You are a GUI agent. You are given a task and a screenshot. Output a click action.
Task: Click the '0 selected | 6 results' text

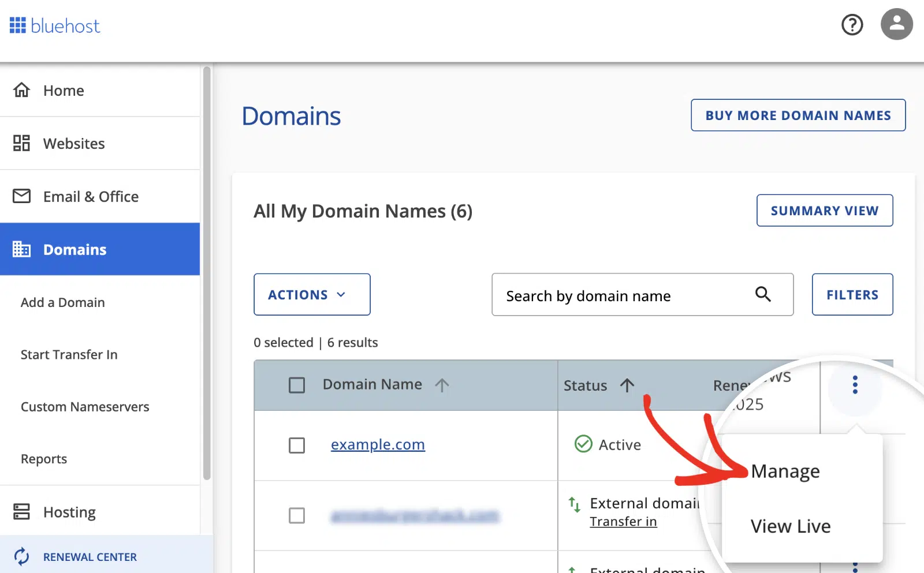click(315, 343)
